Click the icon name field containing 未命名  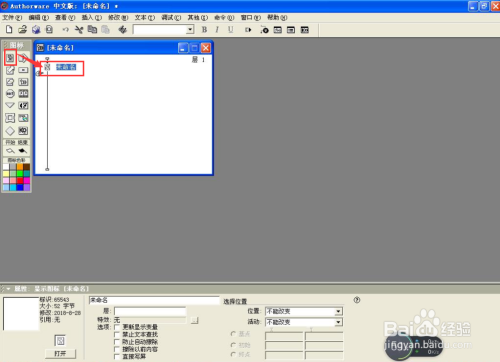click(154, 300)
